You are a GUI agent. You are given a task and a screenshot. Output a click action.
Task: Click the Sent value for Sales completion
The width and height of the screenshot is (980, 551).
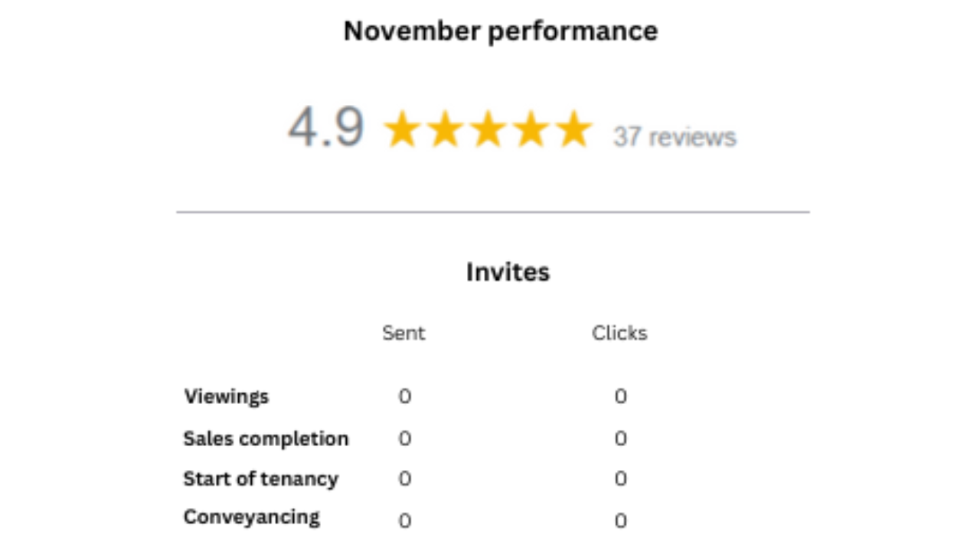tap(404, 439)
